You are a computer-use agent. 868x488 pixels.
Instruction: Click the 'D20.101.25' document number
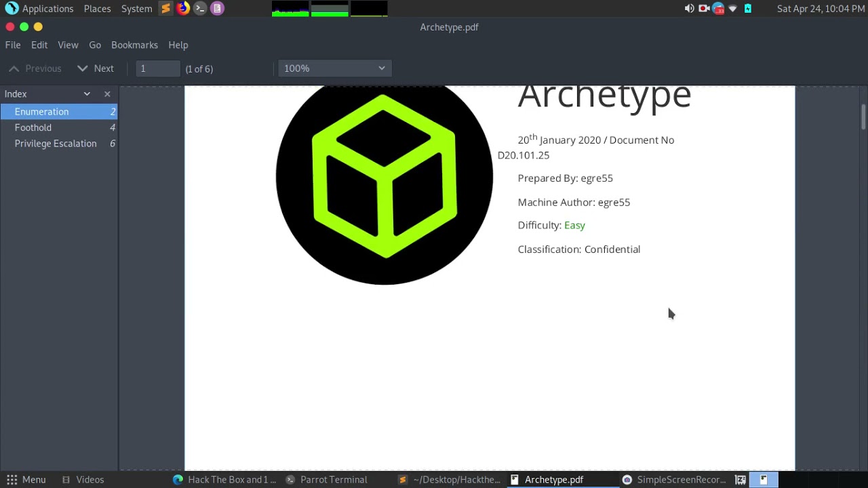click(x=524, y=155)
